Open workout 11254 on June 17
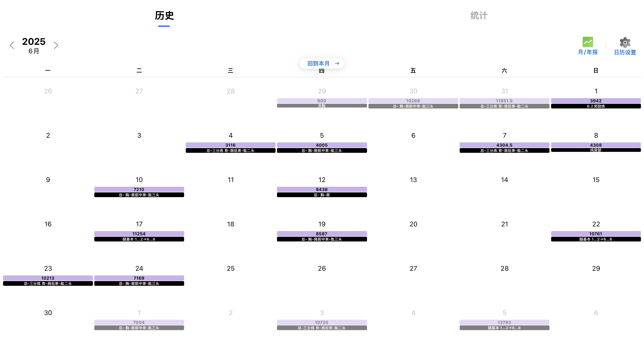 139,234
